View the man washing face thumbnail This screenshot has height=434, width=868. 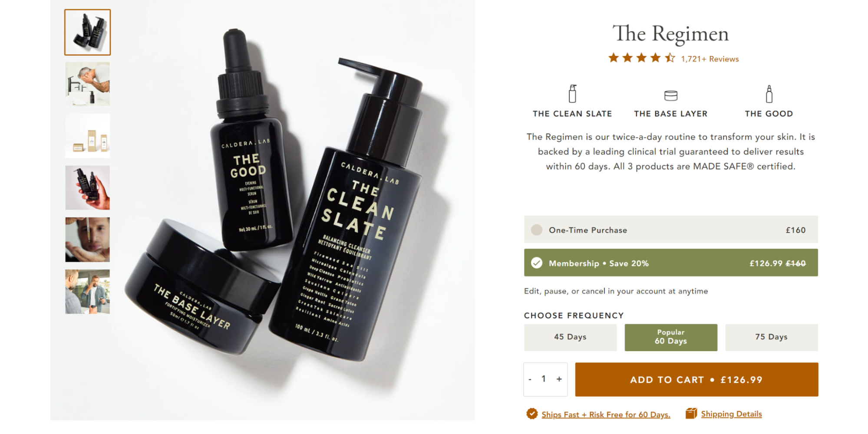click(x=88, y=84)
